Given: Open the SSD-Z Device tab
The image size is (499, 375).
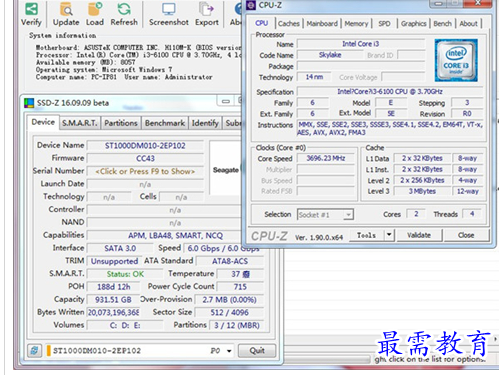Looking at the screenshot, I should (x=43, y=122).
